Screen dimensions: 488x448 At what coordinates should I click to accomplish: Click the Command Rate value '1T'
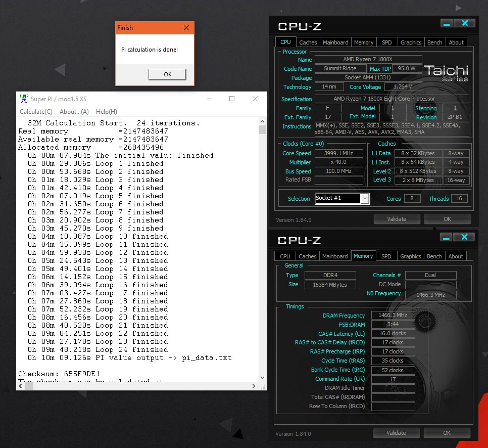tap(393, 379)
